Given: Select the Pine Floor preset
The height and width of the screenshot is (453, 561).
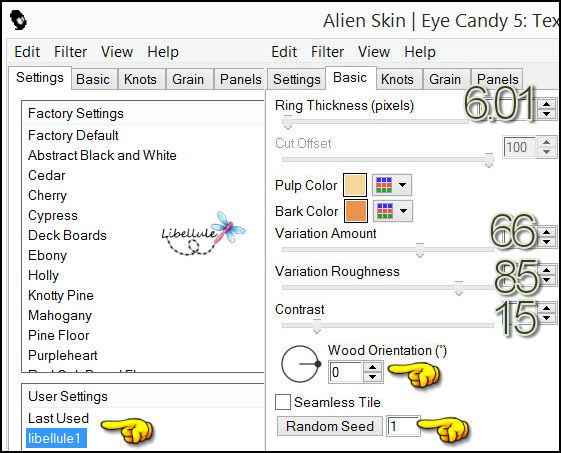Looking at the screenshot, I should [59, 336].
